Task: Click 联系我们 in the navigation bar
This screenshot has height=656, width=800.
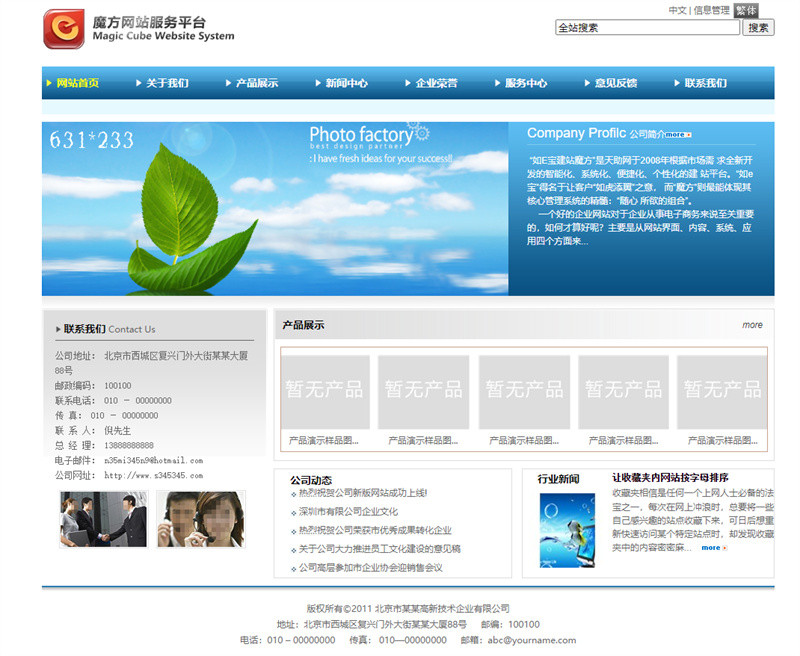Action: tap(706, 83)
